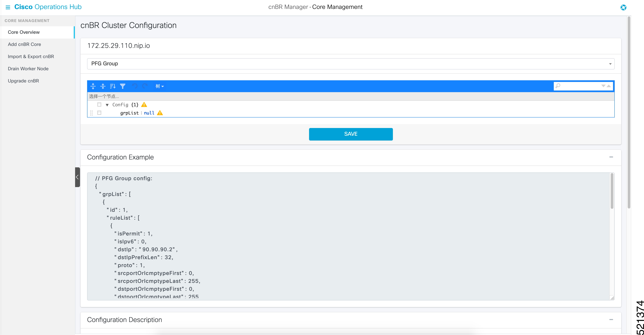Jump to previous search result

[609, 86]
